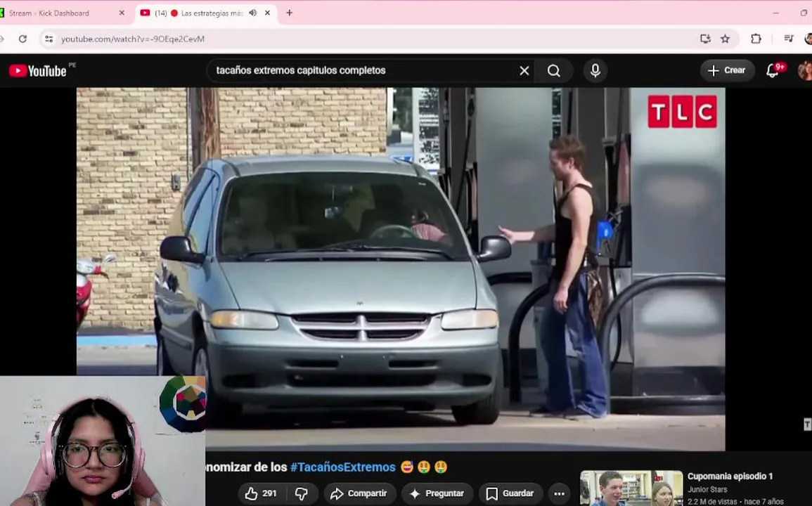
Task: Open a new browser tab
Action: (x=290, y=13)
